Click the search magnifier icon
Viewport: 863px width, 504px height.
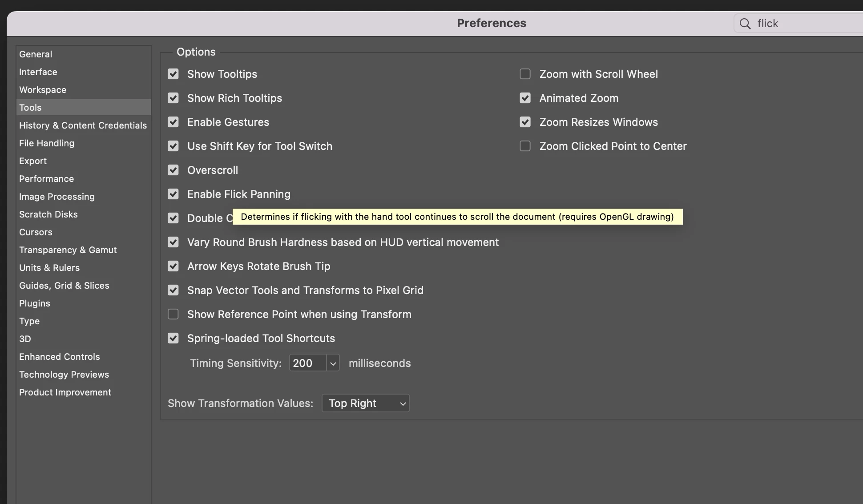(745, 24)
